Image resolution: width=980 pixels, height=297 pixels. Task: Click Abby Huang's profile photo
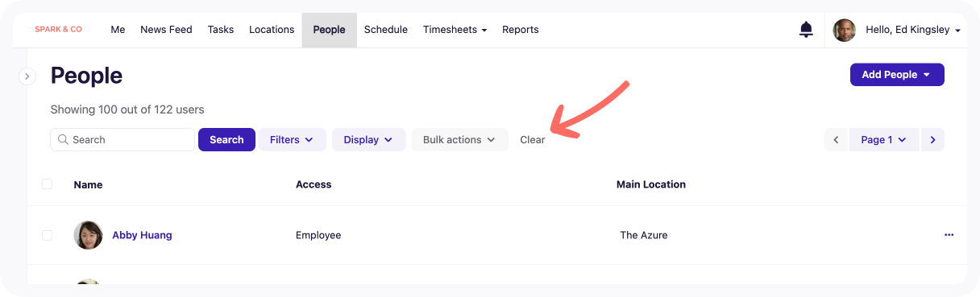[x=88, y=235]
